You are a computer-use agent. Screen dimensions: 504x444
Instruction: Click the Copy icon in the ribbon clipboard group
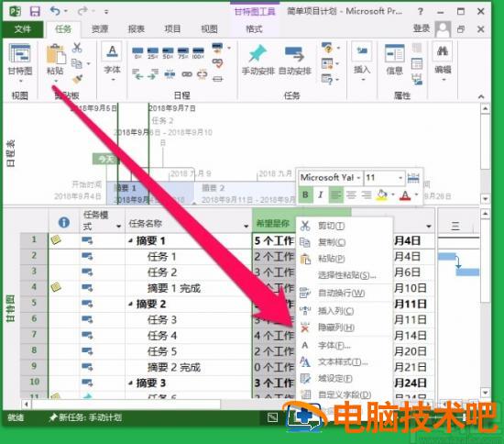tap(76, 63)
